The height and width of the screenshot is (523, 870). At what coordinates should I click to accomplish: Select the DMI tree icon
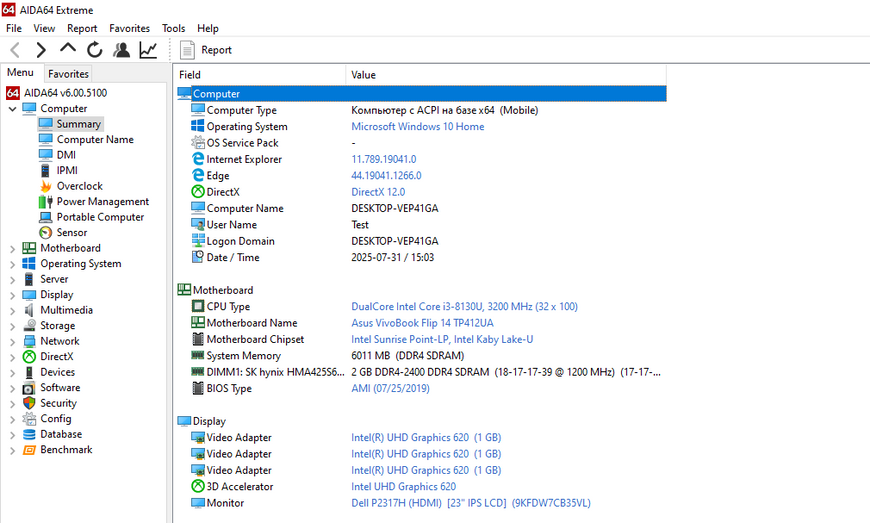[x=45, y=155]
